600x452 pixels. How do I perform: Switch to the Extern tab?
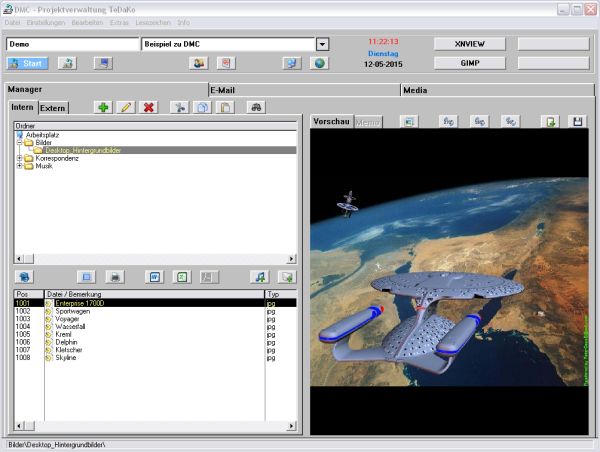coord(53,107)
